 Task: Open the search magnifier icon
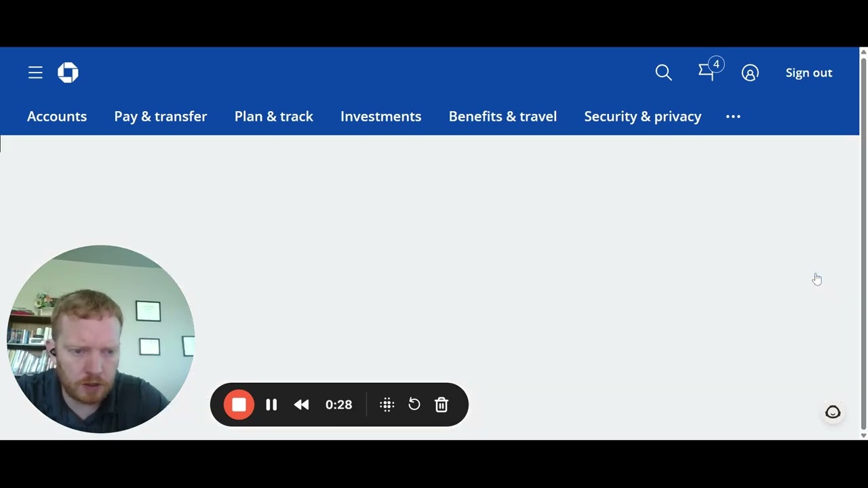click(663, 73)
